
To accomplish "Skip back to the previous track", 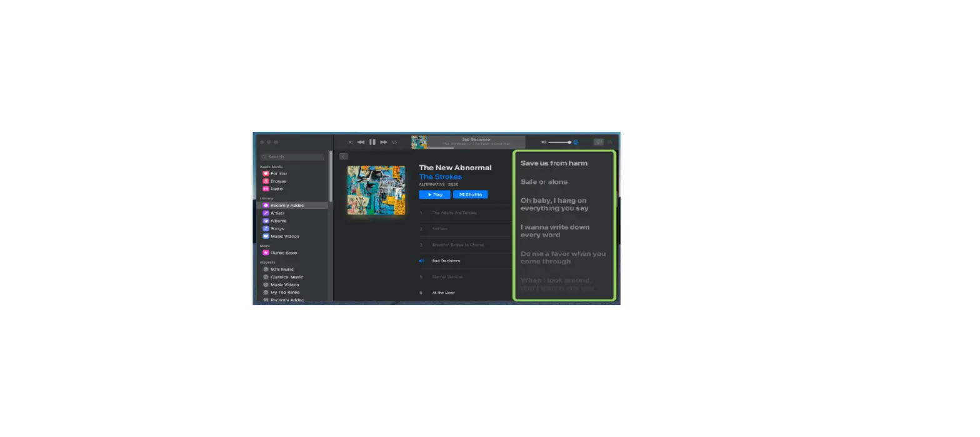I will [x=361, y=143].
